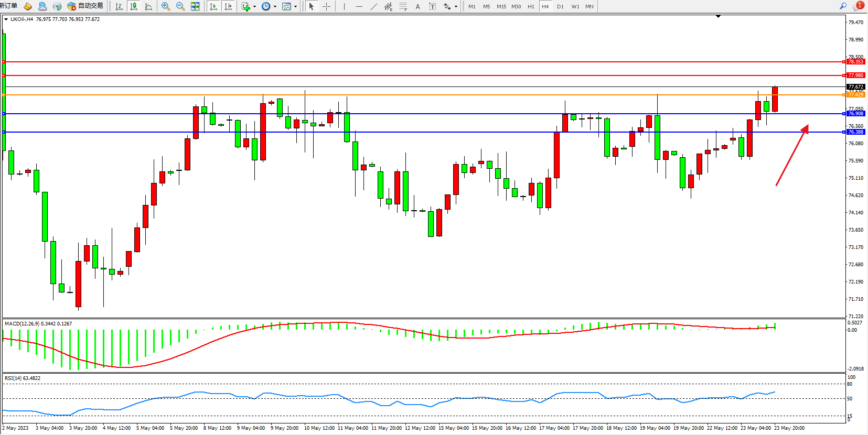Switch to the D1 timeframe
The width and height of the screenshot is (868, 435).
pyautogui.click(x=560, y=6)
